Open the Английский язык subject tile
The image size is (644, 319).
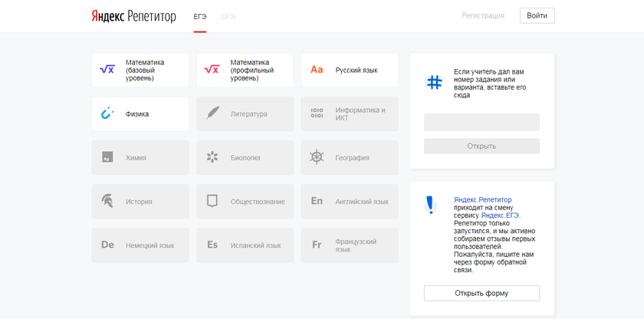click(350, 201)
